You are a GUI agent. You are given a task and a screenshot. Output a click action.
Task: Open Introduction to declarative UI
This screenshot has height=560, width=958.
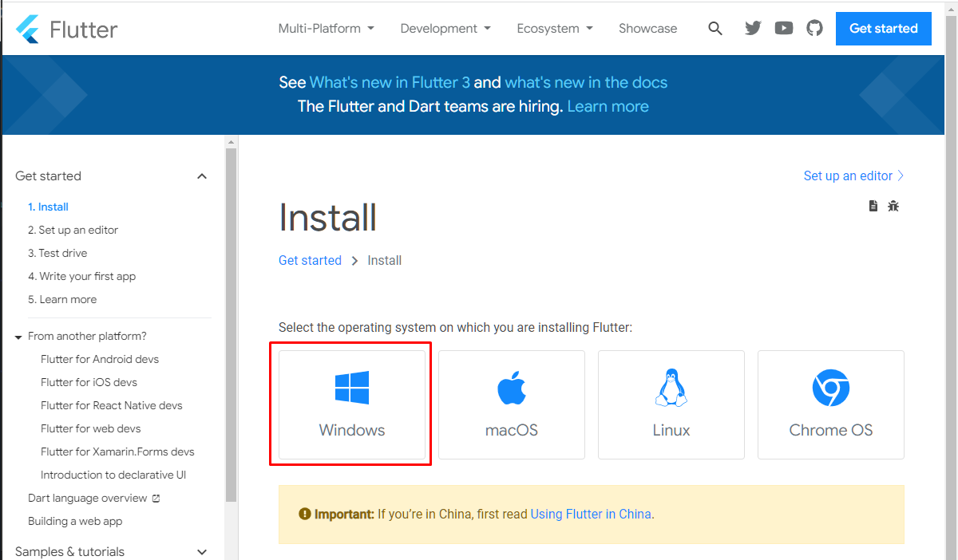[x=113, y=475]
